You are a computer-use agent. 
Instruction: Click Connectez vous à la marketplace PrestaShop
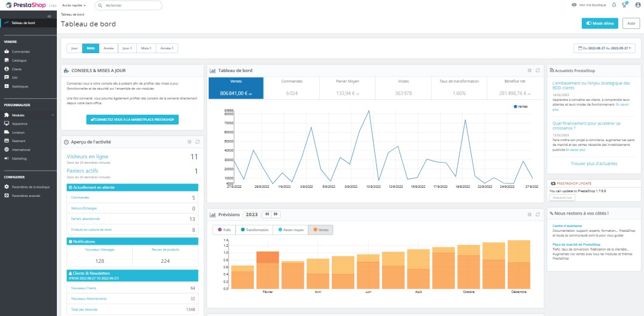[133, 120]
